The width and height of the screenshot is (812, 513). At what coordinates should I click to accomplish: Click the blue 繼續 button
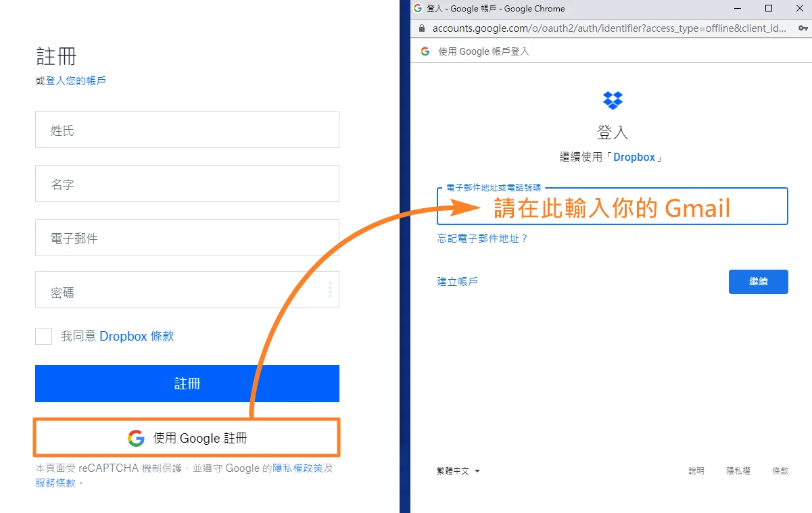coord(759,282)
